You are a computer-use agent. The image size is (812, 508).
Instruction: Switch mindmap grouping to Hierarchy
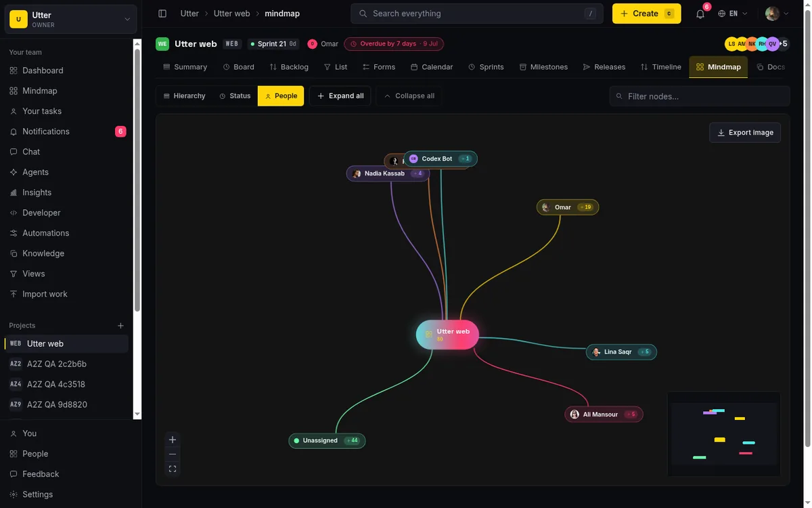(x=184, y=96)
